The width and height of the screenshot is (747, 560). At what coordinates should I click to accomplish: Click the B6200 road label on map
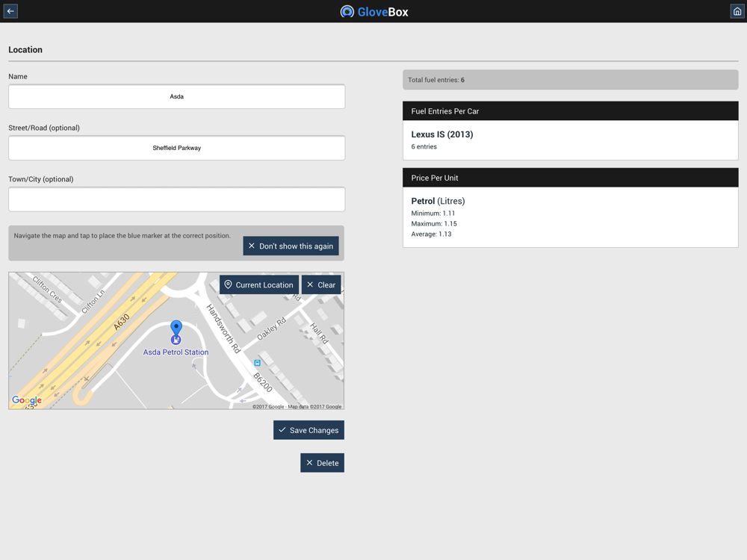(x=262, y=382)
